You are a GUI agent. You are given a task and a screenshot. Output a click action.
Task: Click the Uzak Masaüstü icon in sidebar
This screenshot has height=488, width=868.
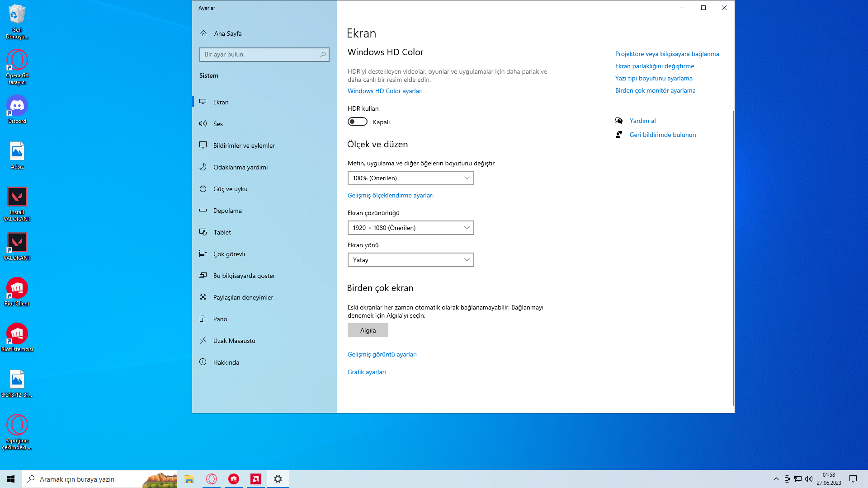(203, 340)
